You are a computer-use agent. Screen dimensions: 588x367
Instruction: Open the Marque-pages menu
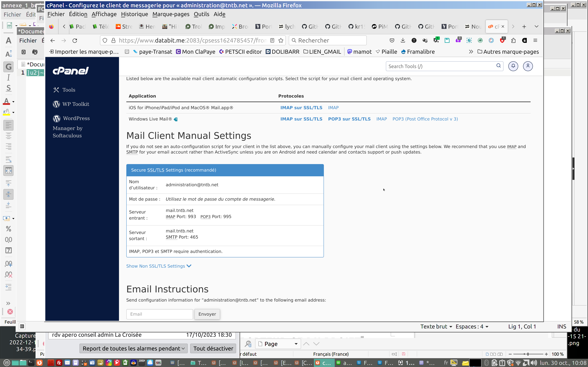[x=171, y=14]
